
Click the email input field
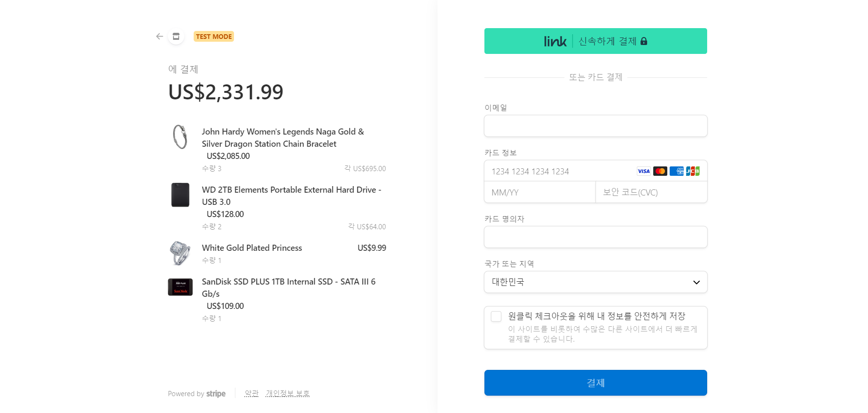pos(595,126)
